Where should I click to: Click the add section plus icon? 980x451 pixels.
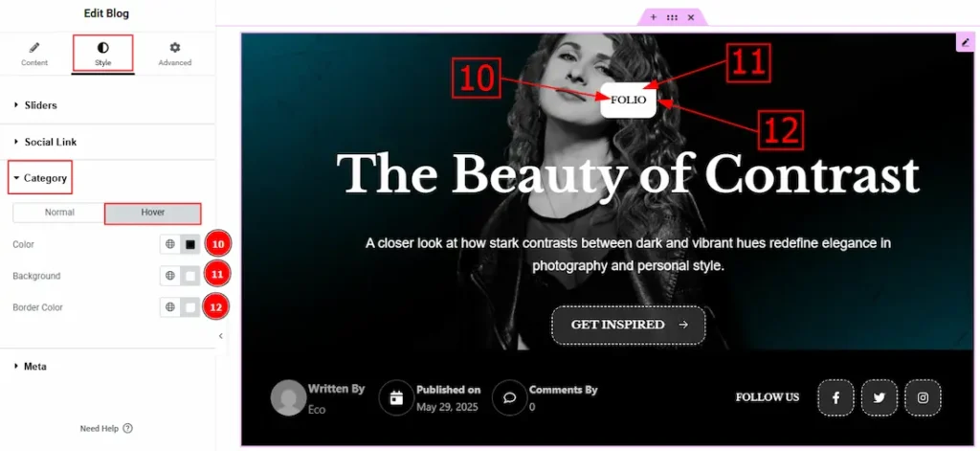[x=654, y=17]
